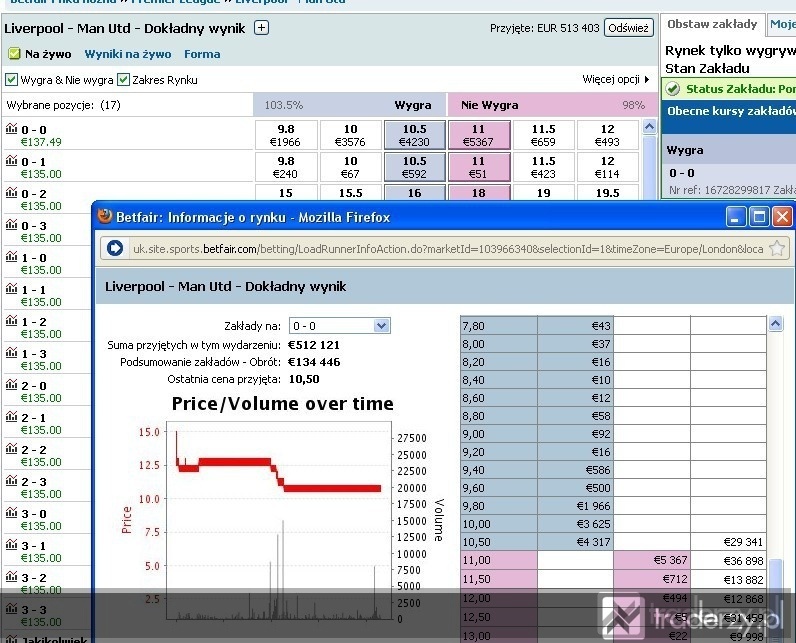Open chart icon for 2 - 2 row
This screenshot has height=643, width=796.
coord(11,449)
